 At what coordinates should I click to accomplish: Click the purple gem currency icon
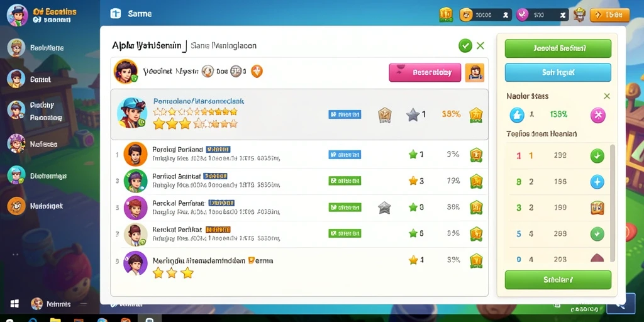coord(522,15)
